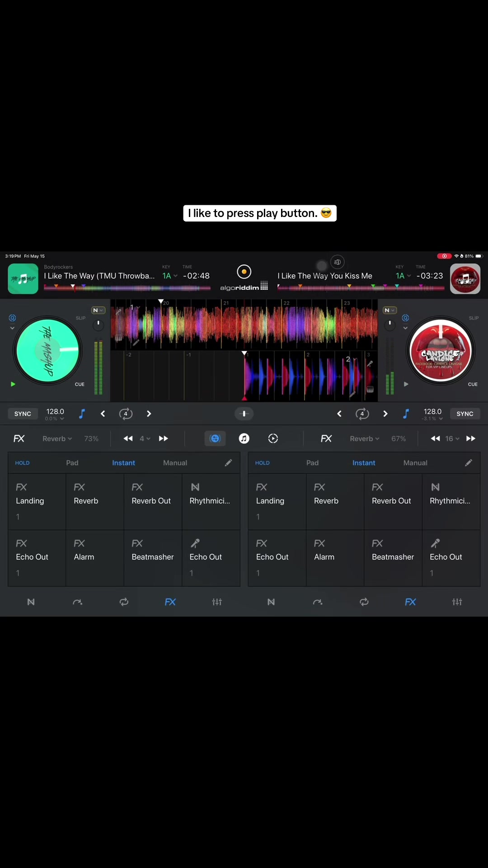488x868 pixels.
Task: Open the left deck 128.0 tempo dropdown
Action: click(55, 414)
